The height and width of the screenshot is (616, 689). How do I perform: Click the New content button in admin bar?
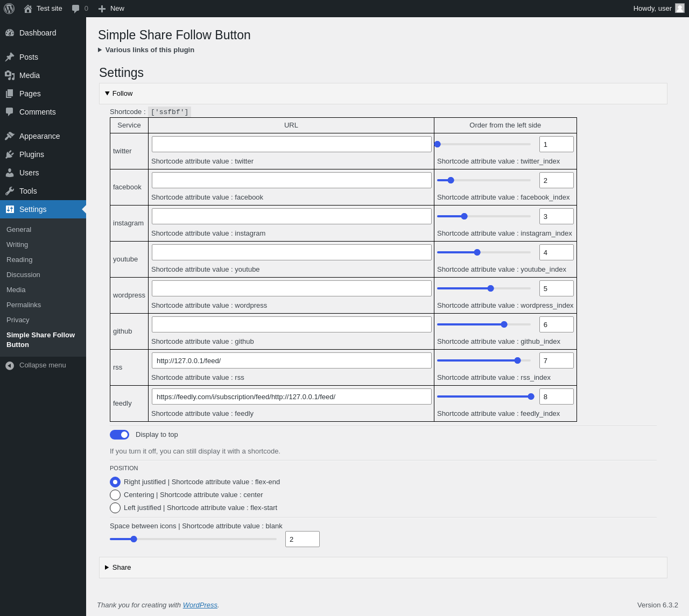111,9
